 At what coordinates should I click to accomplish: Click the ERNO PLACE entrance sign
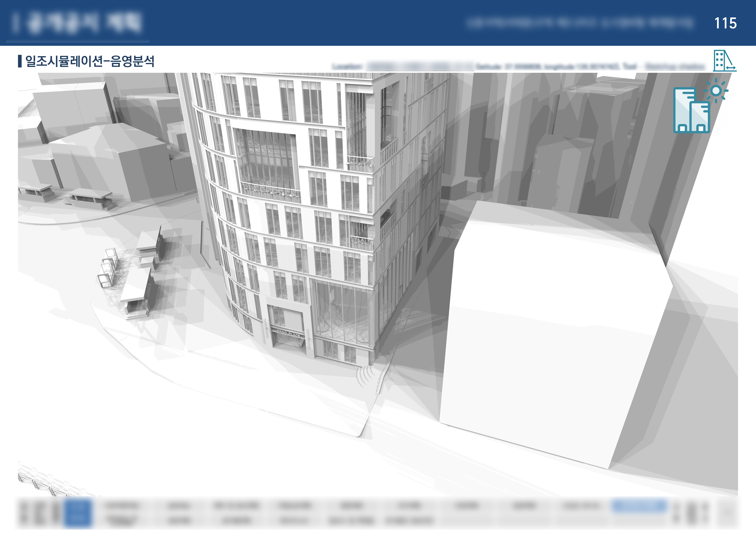coord(288,333)
